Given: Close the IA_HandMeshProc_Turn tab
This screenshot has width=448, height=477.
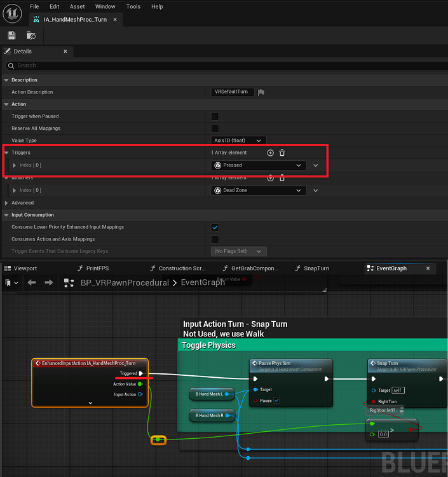Looking at the screenshot, I should coord(114,20).
